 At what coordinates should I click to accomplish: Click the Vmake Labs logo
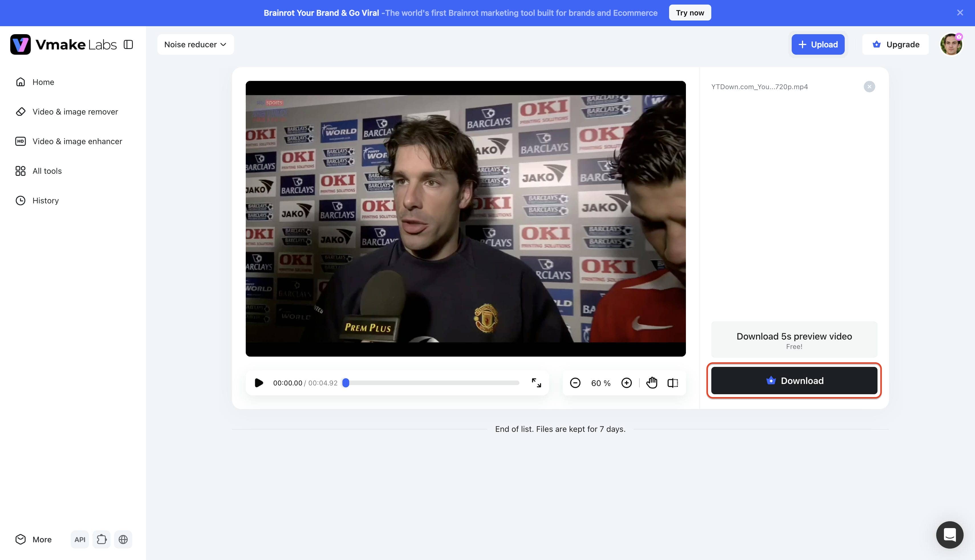(64, 44)
